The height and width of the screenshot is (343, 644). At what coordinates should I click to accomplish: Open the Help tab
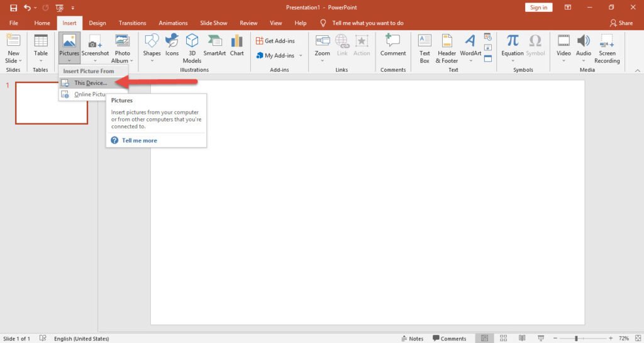(x=300, y=23)
